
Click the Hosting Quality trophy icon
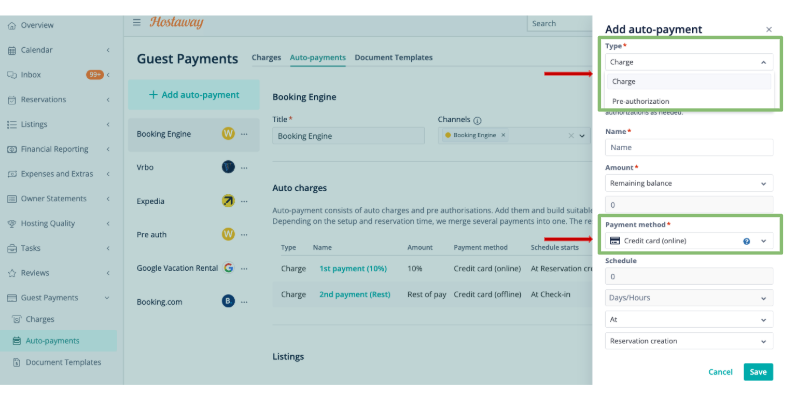tap(12, 223)
